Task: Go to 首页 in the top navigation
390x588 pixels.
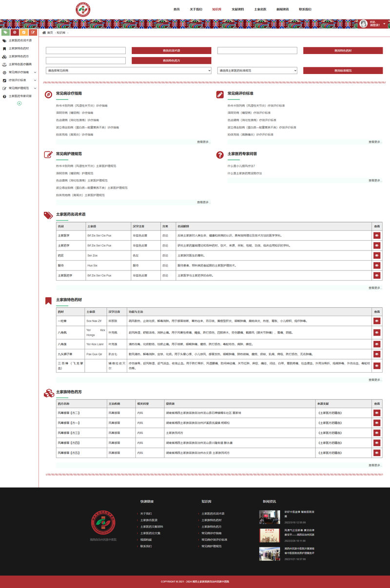Action: pyautogui.click(x=176, y=9)
